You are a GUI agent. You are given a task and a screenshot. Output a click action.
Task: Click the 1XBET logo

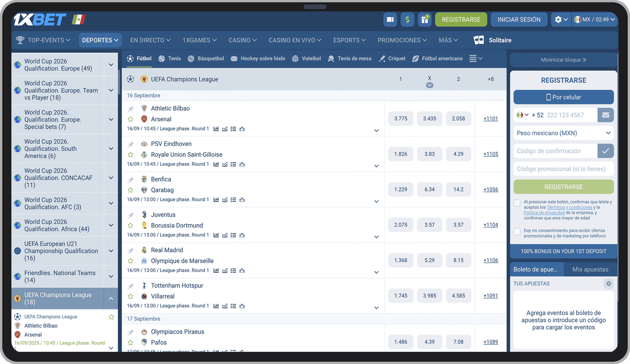[x=40, y=20]
